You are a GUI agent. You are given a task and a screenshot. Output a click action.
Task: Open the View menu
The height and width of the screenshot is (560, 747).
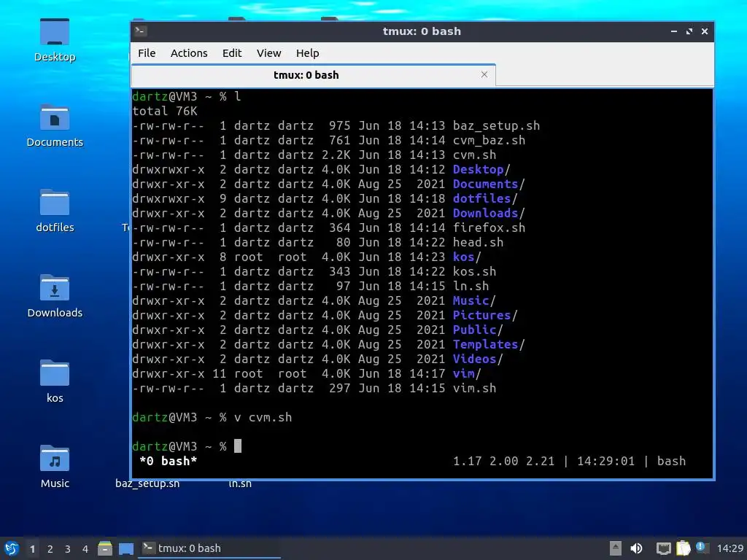tap(268, 52)
